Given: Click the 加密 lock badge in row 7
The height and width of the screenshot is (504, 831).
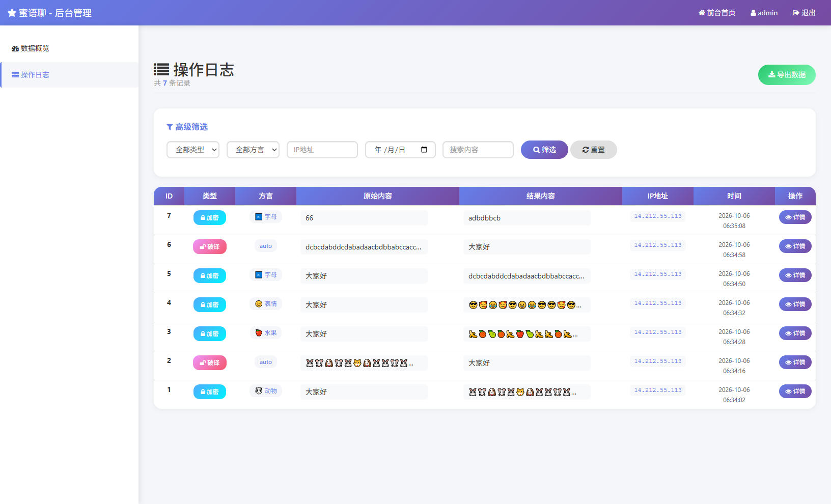Looking at the screenshot, I should point(210,218).
